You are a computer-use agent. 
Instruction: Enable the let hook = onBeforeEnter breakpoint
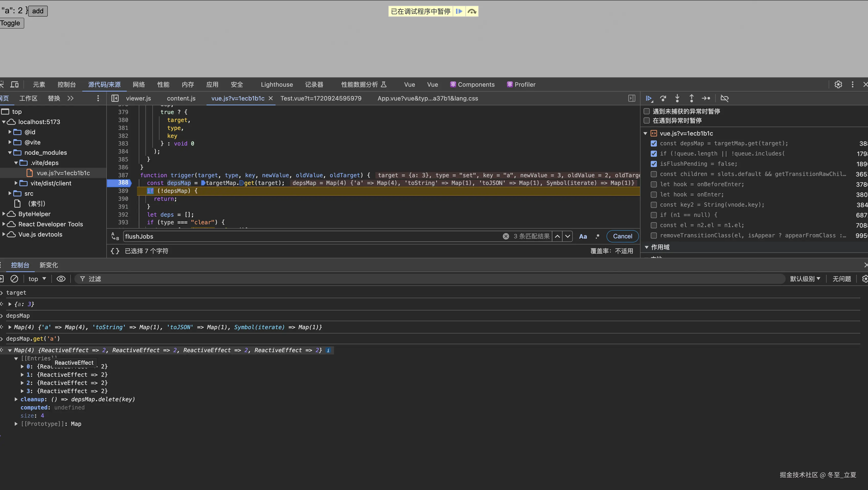tap(654, 184)
